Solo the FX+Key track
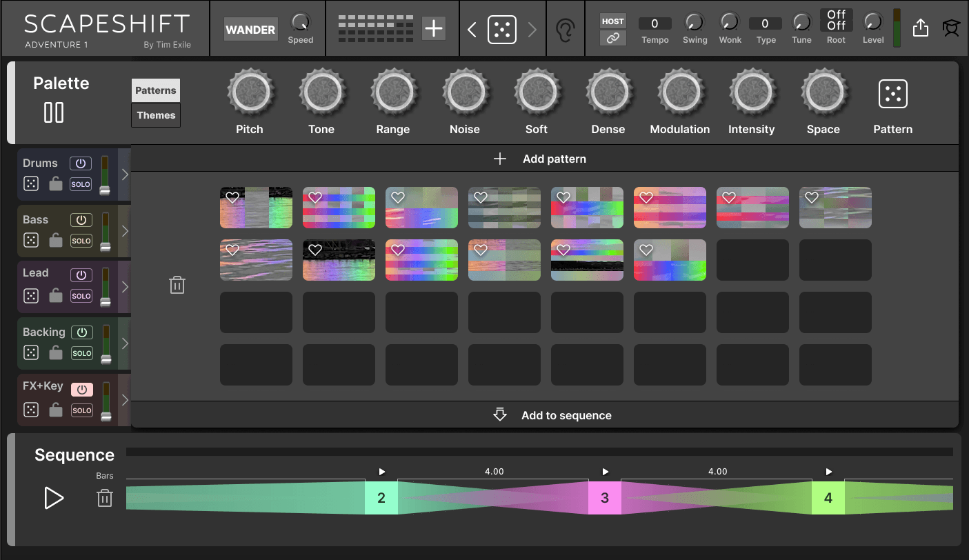 click(x=81, y=410)
